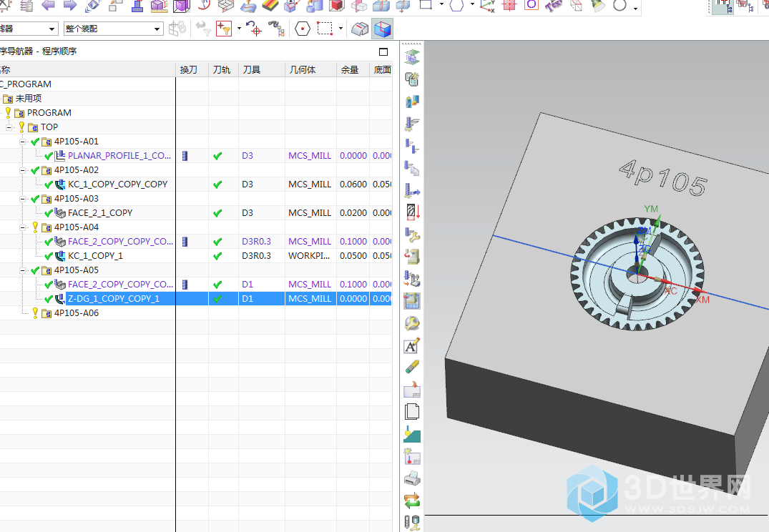Click the letter A annotation pencil icon
Screen dimensions: 769x532
point(412,345)
